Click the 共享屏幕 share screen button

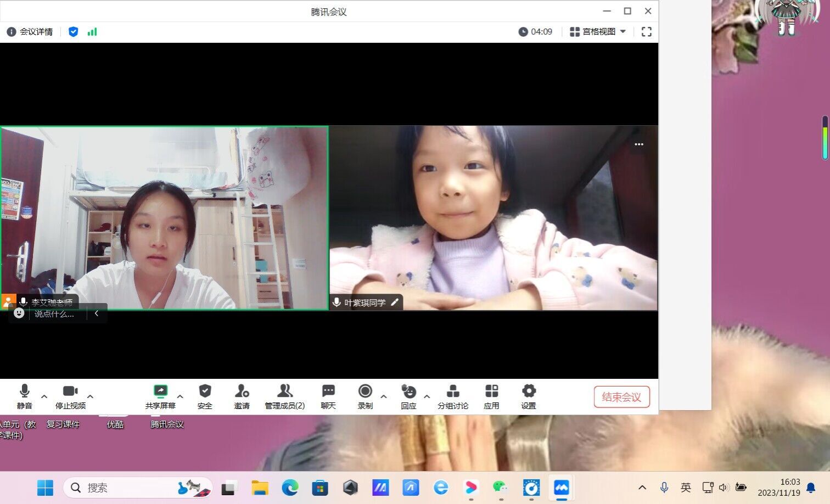160,396
